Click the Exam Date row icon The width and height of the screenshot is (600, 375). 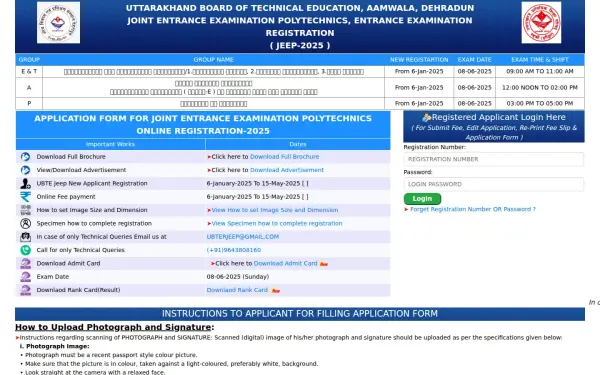click(25, 277)
